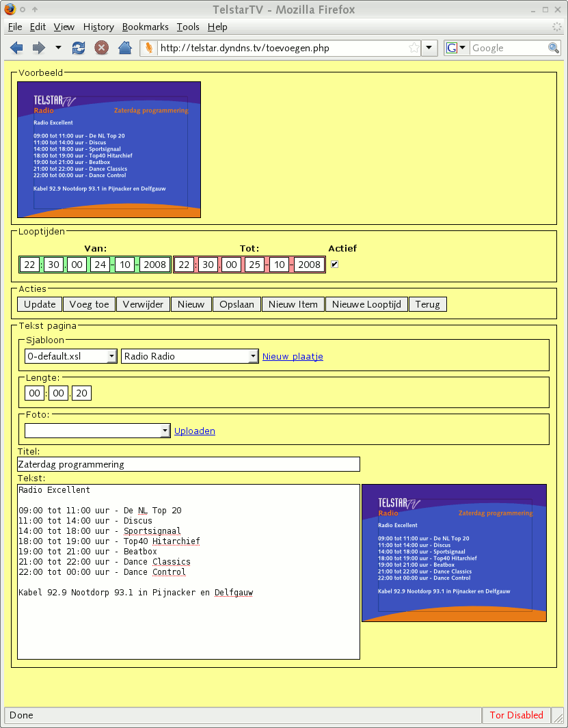568x728 pixels.
Task: Click the search magnifier icon
Action: click(553, 48)
